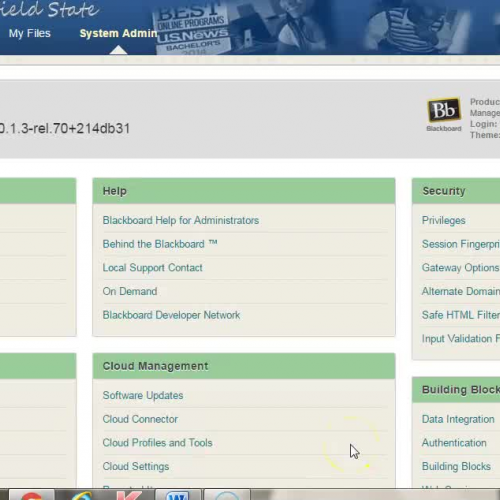500x500 pixels.
Task: Select the System Admin tab
Action: (118, 33)
